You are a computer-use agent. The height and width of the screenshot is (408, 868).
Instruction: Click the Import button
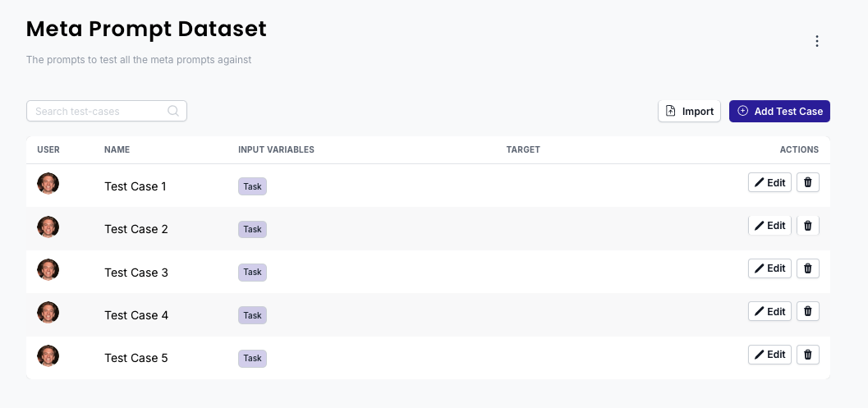(x=689, y=112)
